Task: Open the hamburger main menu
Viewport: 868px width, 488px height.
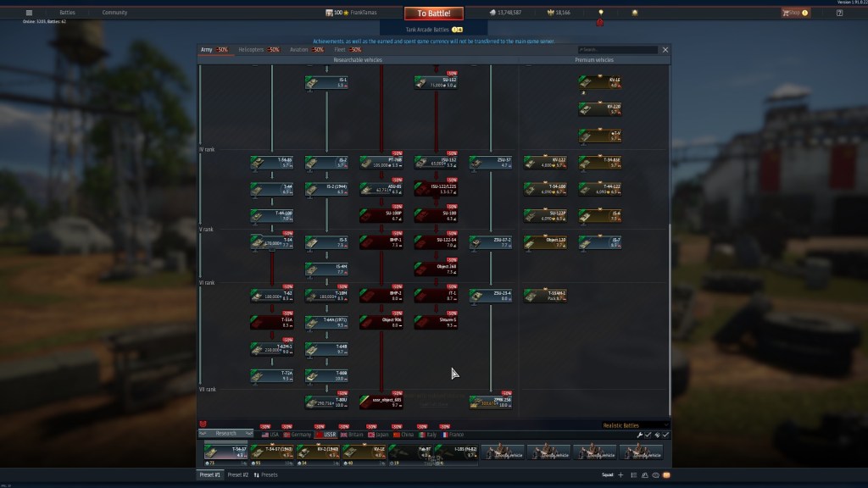Action: click(x=29, y=13)
